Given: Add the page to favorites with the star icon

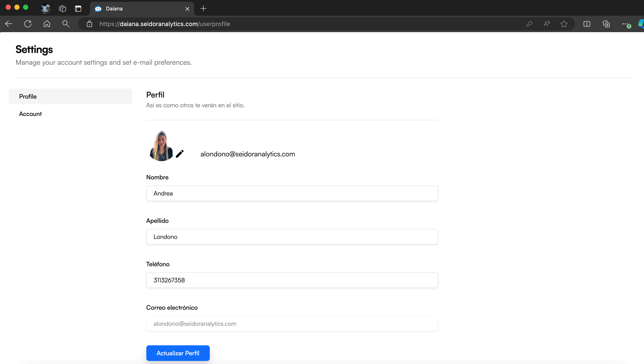Looking at the screenshot, I should (x=564, y=24).
